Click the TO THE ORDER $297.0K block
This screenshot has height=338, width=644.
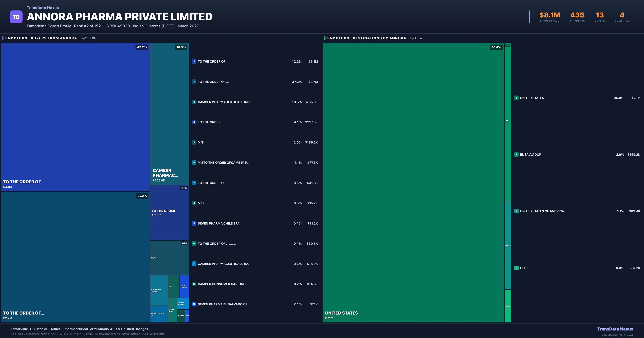[x=169, y=212]
